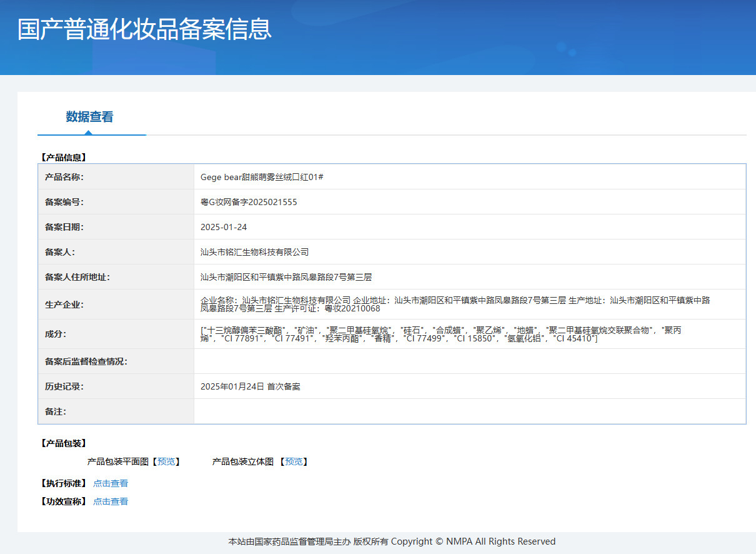Click the empty 备案后监督检查情况 value cell

coord(469,361)
